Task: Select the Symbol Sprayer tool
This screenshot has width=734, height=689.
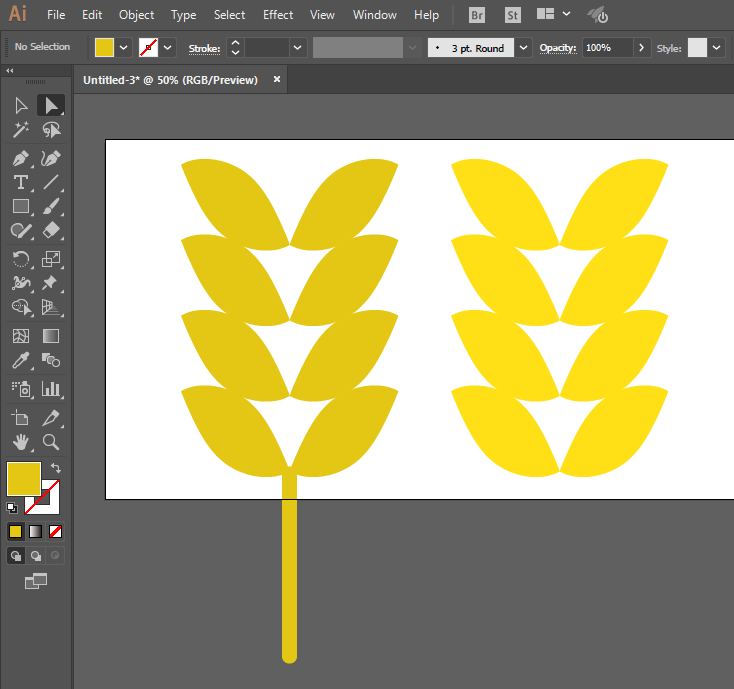Action: coord(21,389)
